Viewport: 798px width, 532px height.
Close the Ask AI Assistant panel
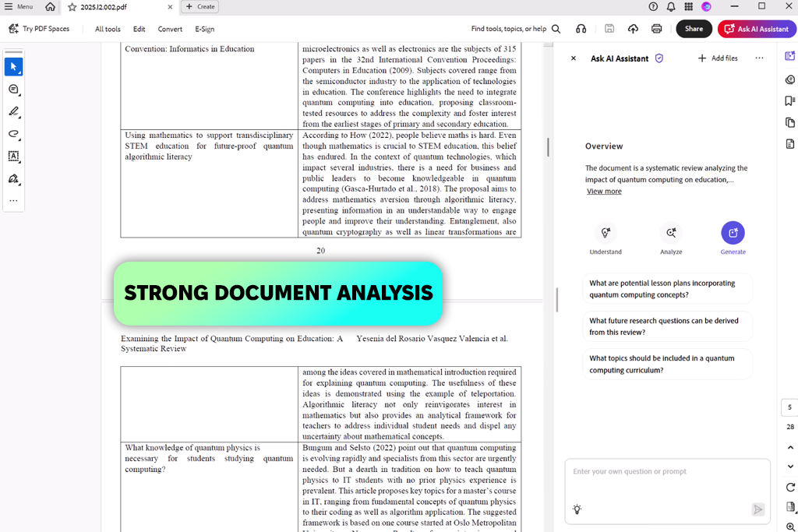pyautogui.click(x=574, y=58)
